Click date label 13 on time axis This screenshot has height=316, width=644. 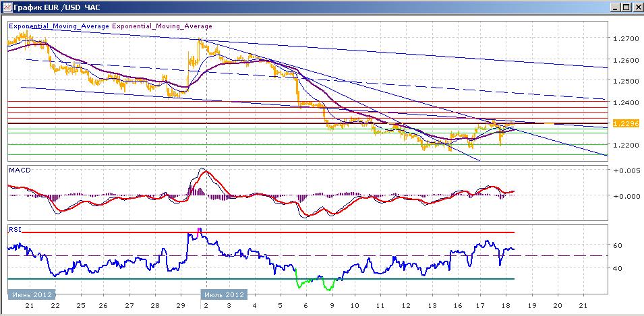pyautogui.click(x=432, y=306)
